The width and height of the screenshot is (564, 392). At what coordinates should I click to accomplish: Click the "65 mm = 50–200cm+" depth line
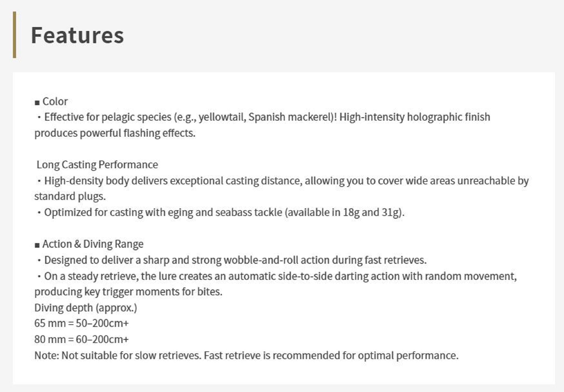pyautogui.click(x=81, y=323)
